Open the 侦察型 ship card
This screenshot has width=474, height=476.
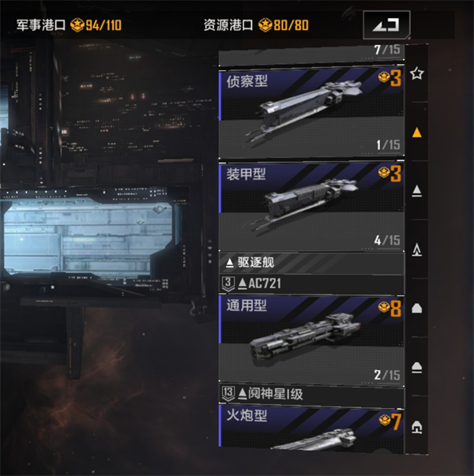coord(312,113)
